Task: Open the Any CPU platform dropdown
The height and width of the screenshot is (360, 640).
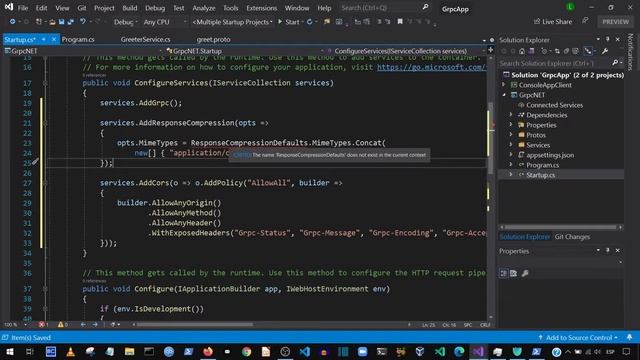Action: click(x=165, y=22)
